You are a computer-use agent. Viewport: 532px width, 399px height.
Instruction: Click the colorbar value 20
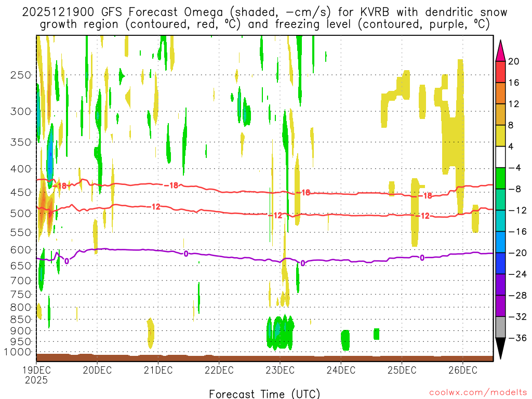513,61
